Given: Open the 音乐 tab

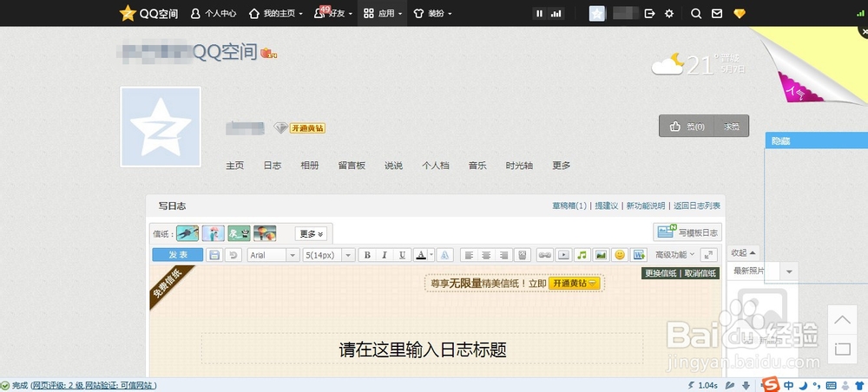Looking at the screenshot, I should (477, 166).
